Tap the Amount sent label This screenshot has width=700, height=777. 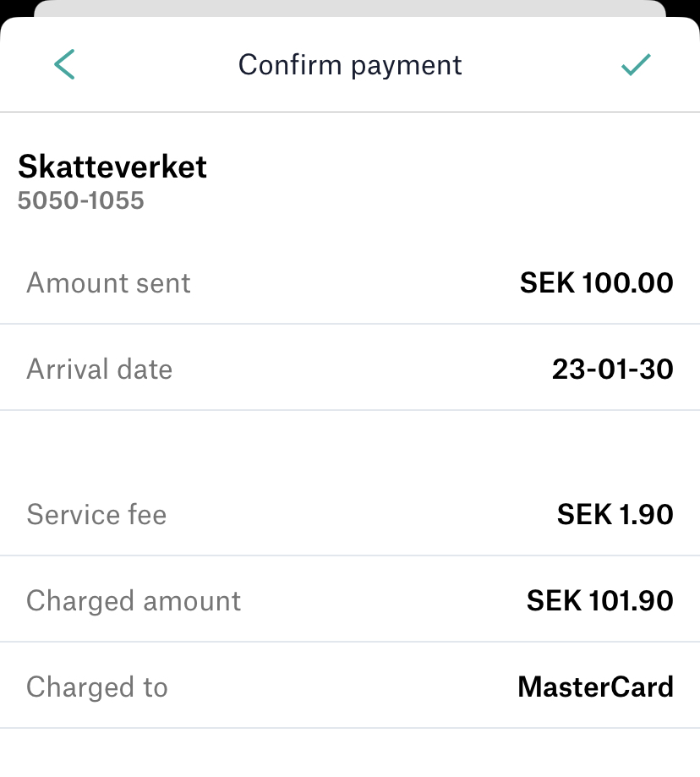(108, 282)
